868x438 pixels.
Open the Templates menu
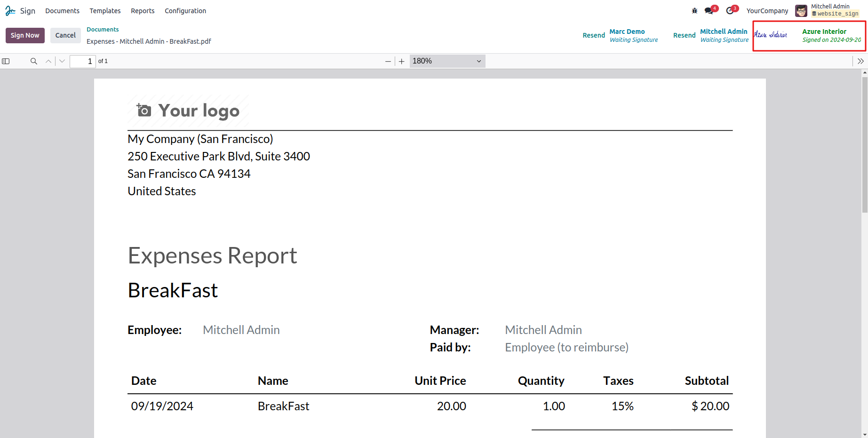pos(105,11)
